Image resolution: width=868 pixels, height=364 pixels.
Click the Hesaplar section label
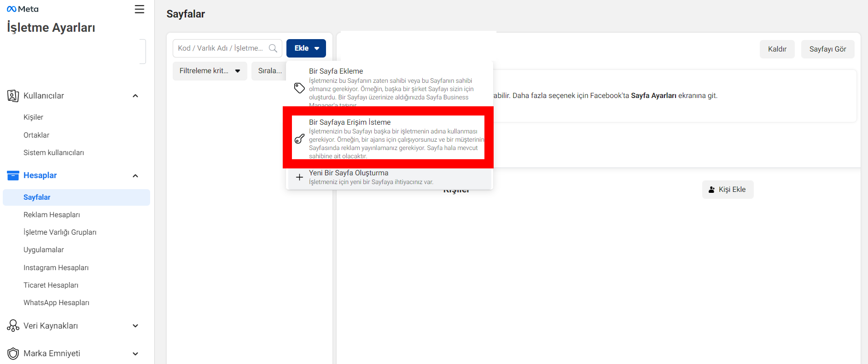[x=40, y=175]
